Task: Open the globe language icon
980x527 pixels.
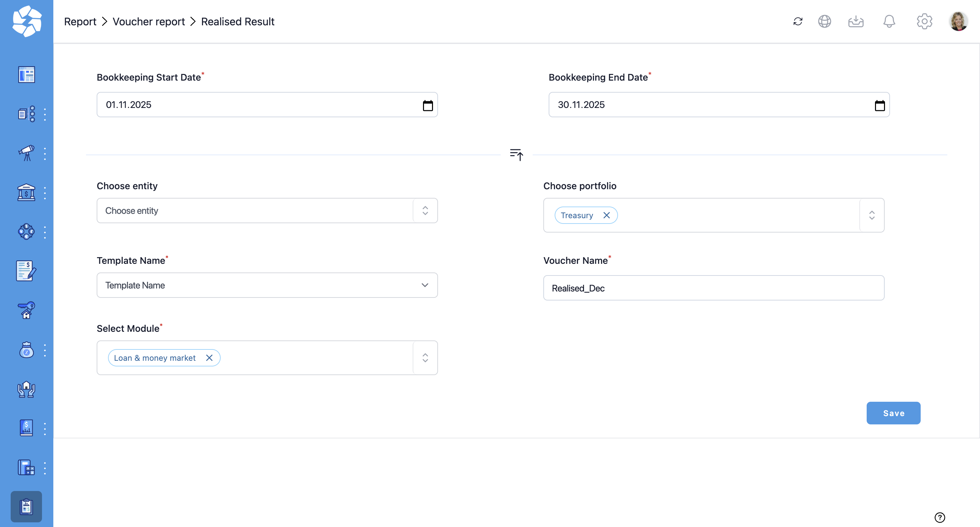Action: click(824, 21)
